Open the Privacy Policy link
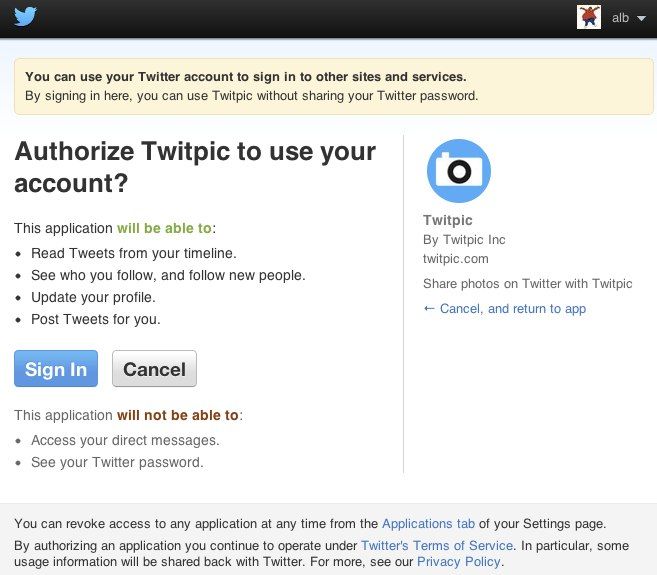 pyautogui.click(x=459, y=562)
